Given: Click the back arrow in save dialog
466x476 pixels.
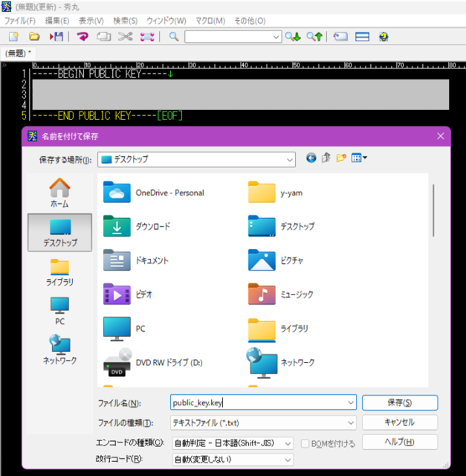Looking at the screenshot, I should pyautogui.click(x=311, y=158).
